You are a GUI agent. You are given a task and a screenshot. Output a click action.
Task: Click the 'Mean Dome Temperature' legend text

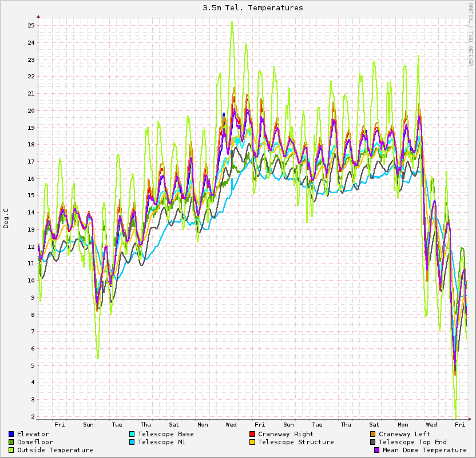tap(425, 450)
